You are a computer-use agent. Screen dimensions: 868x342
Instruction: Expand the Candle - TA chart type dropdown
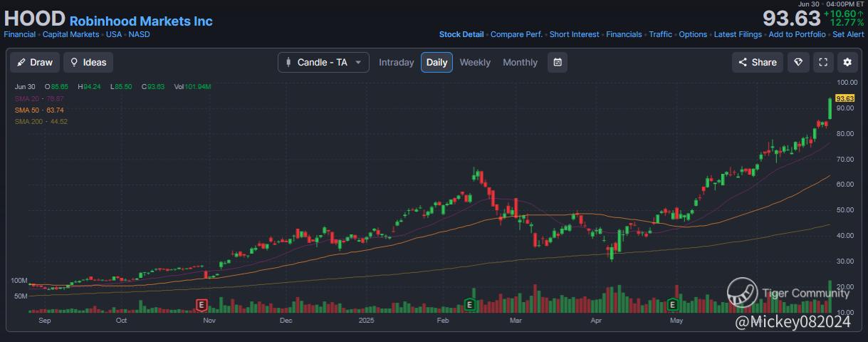(323, 63)
